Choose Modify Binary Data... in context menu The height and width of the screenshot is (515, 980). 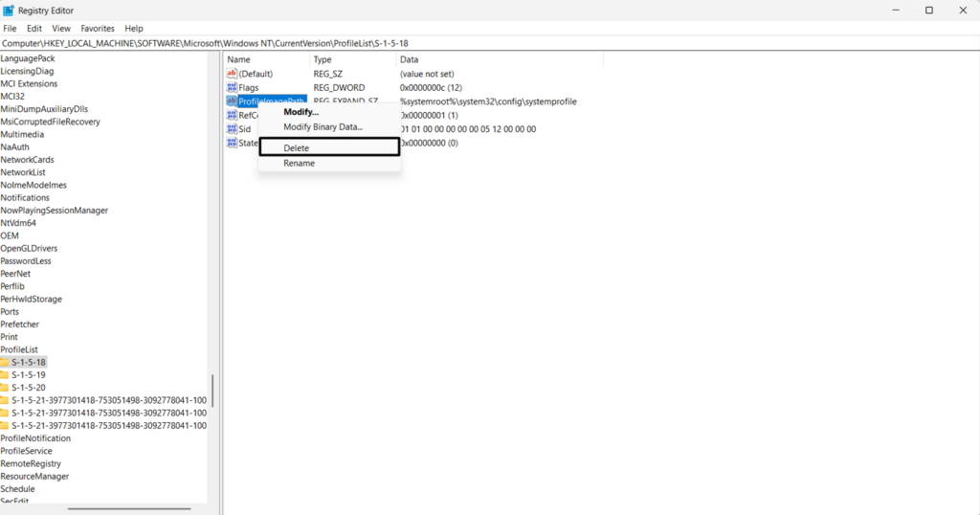[x=329, y=127]
